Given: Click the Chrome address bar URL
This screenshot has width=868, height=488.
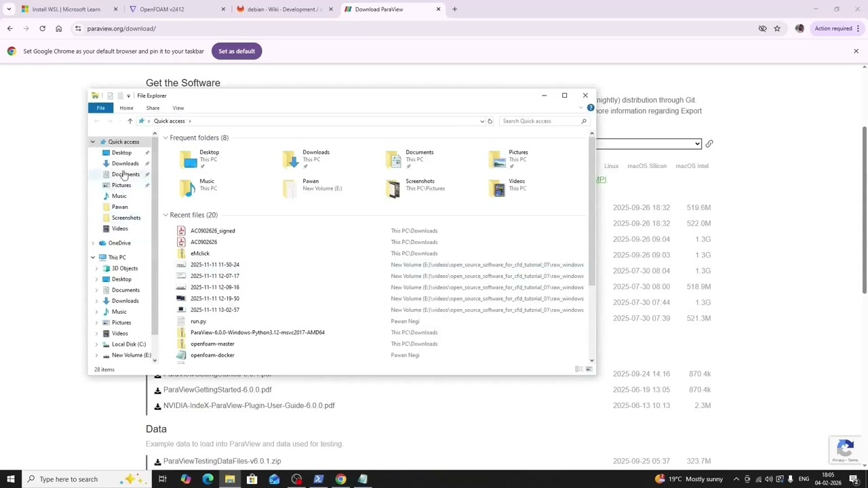Looking at the screenshot, I should (121, 28).
